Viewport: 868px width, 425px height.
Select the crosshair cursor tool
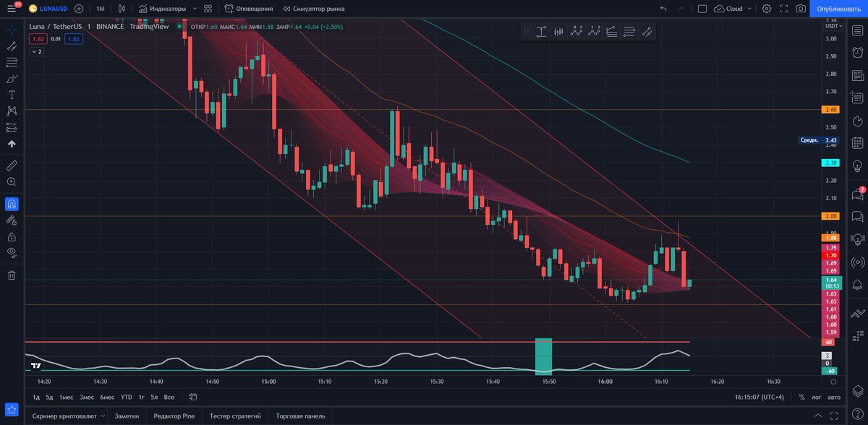point(12,30)
